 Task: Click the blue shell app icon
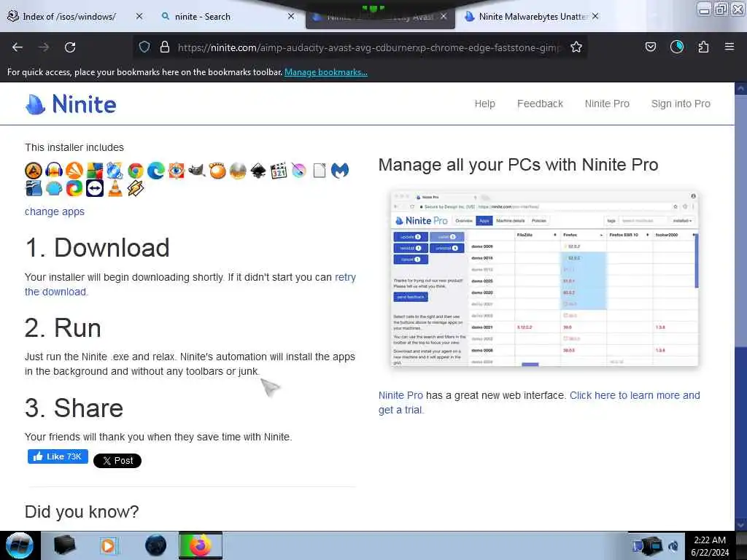tap(54, 189)
